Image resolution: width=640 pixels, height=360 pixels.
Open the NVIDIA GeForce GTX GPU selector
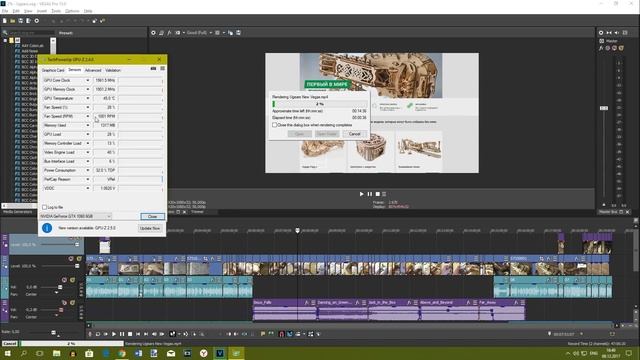coord(76,216)
